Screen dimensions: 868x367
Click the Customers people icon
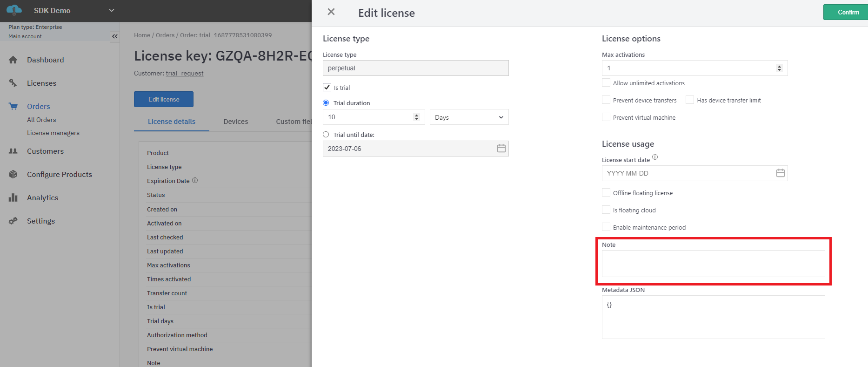click(x=13, y=151)
